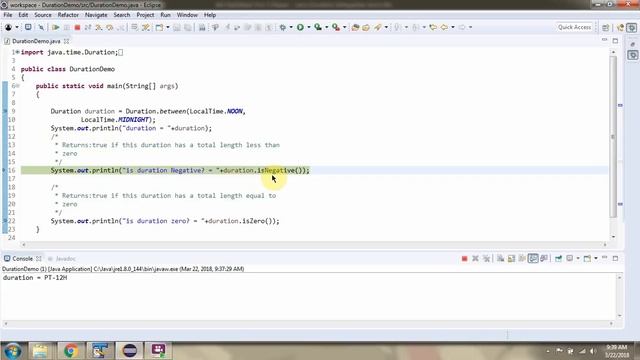Open the Back history dropdown arrow
This screenshot has width=640, height=360.
tap(453, 27)
